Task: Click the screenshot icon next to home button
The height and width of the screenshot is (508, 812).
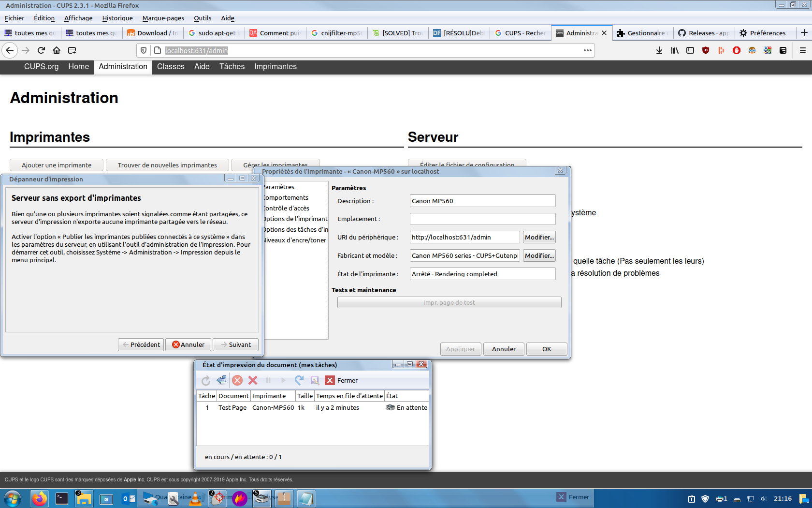Action: 72,50
